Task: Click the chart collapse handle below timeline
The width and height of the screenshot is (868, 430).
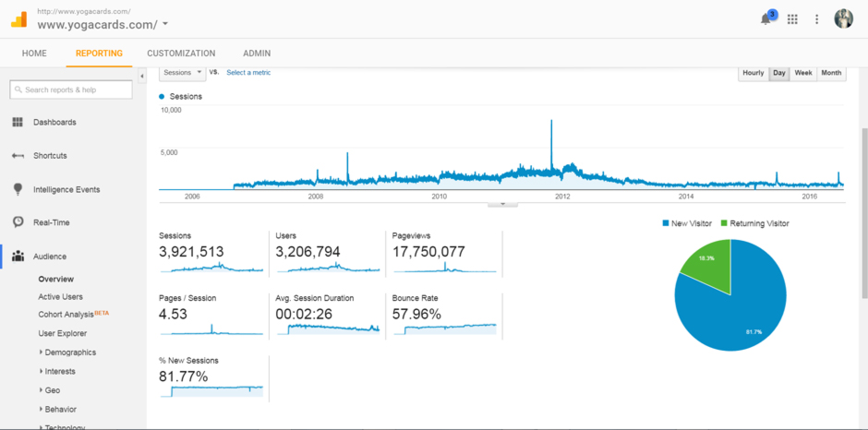Action: tap(502, 204)
